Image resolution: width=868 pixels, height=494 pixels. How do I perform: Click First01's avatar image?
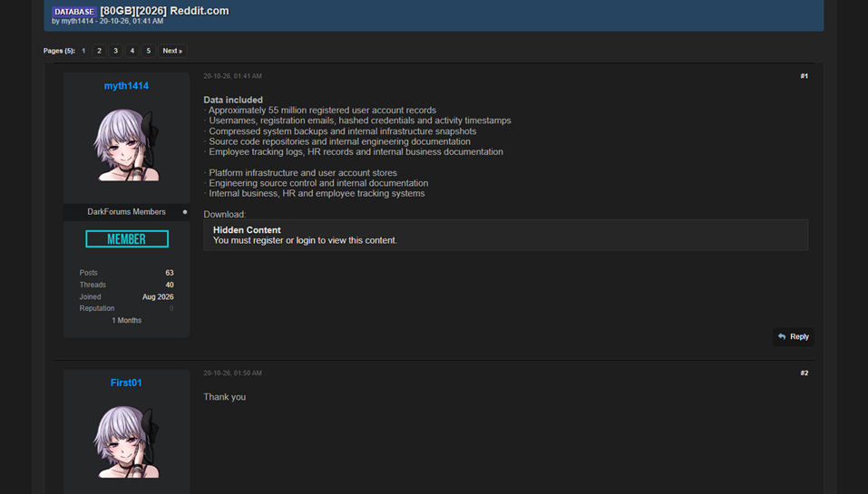(x=126, y=441)
